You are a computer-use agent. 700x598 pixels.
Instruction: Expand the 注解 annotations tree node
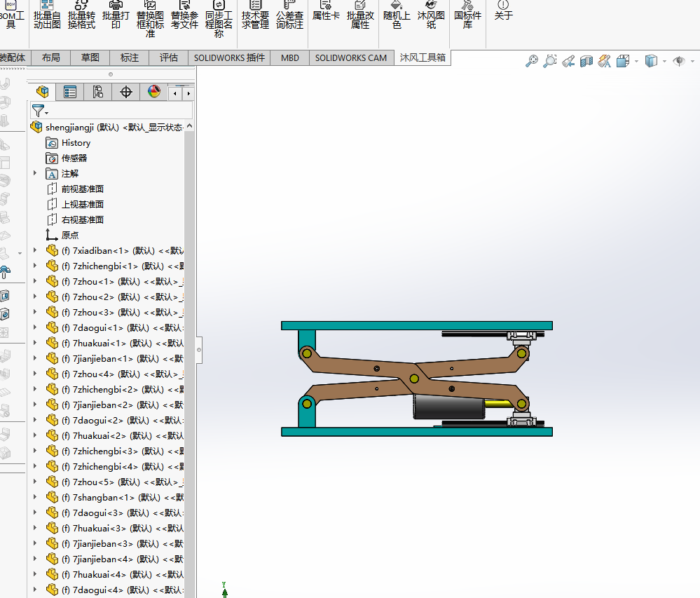click(x=35, y=173)
